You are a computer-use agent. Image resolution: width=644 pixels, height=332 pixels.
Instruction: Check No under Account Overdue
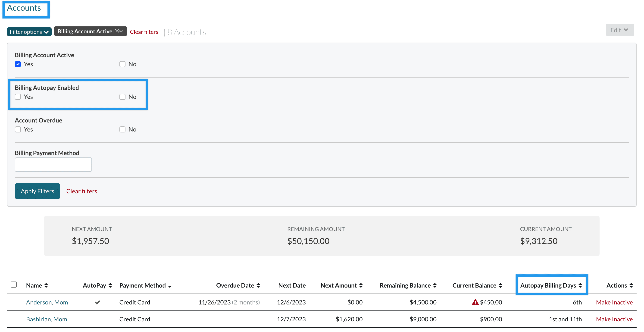(x=122, y=129)
